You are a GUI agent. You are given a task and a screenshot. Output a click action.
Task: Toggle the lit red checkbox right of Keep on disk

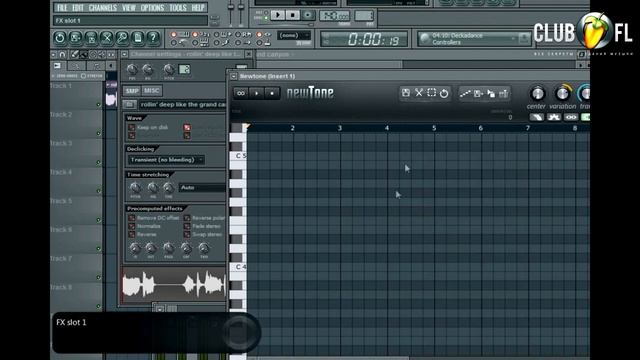(187, 127)
